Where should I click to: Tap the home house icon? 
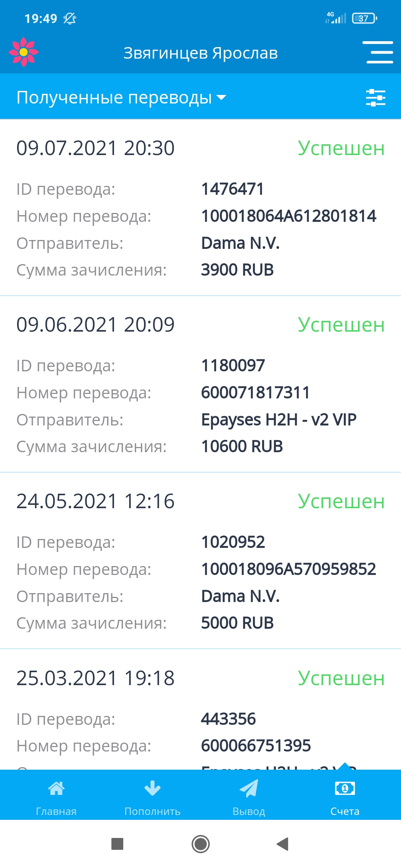56,788
